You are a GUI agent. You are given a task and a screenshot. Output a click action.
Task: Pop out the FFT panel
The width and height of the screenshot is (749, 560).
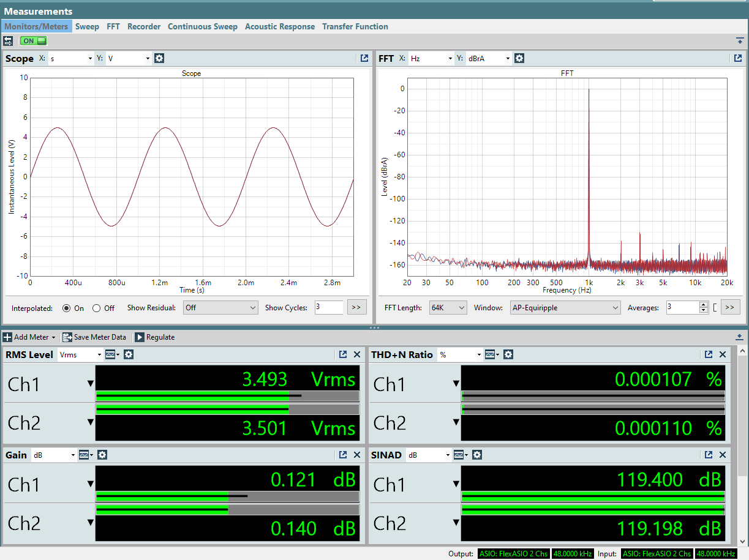pos(738,58)
